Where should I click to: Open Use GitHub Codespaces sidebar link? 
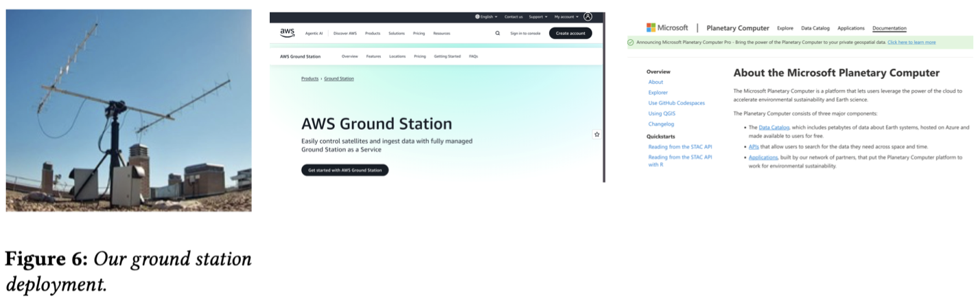click(676, 103)
